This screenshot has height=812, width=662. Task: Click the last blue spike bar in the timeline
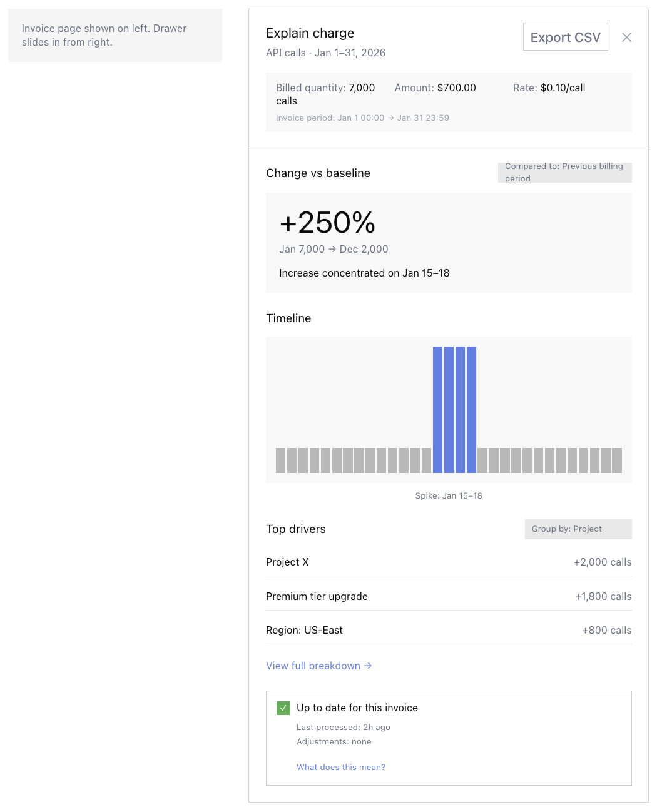click(x=471, y=410)
